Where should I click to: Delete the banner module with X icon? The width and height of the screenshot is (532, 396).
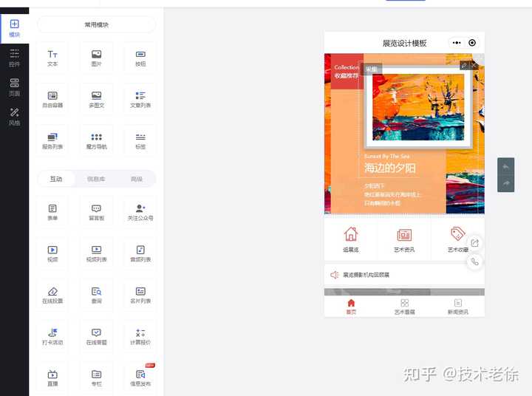[x=474, y=66]
